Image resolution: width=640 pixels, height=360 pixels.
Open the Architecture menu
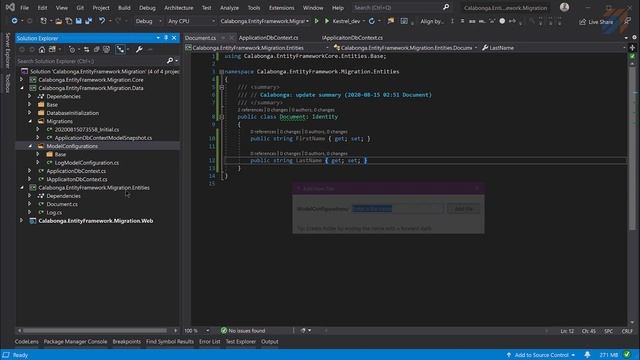tap(179, 8)
